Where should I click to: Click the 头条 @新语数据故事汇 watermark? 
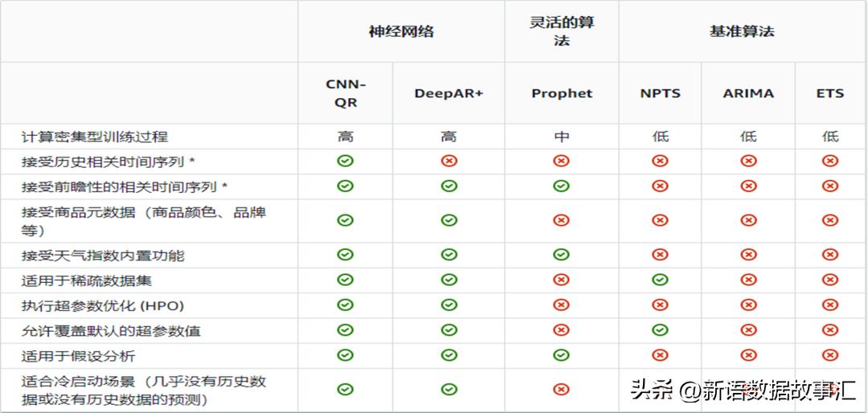click(x=741, y=391)
